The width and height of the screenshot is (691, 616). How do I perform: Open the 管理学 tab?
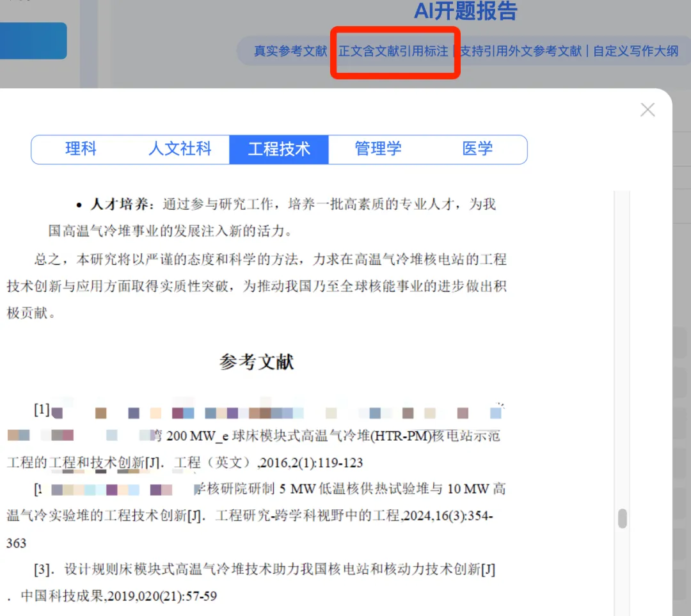[378, 149]
